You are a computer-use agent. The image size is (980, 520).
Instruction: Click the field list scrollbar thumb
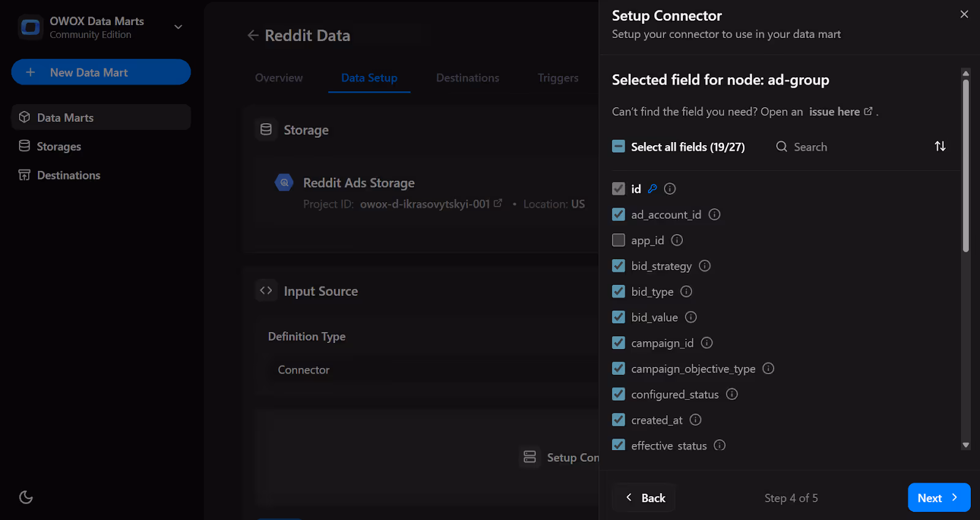coord(966,165)
